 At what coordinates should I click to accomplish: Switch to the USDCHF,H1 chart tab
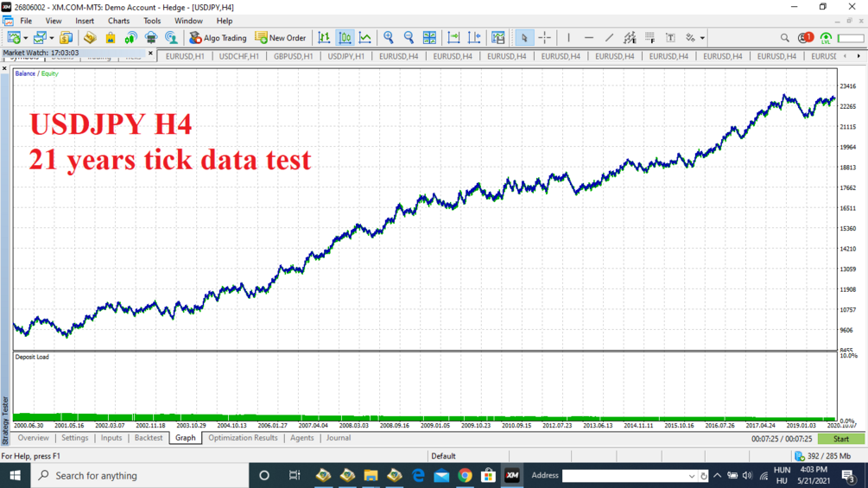coord(238,56)
